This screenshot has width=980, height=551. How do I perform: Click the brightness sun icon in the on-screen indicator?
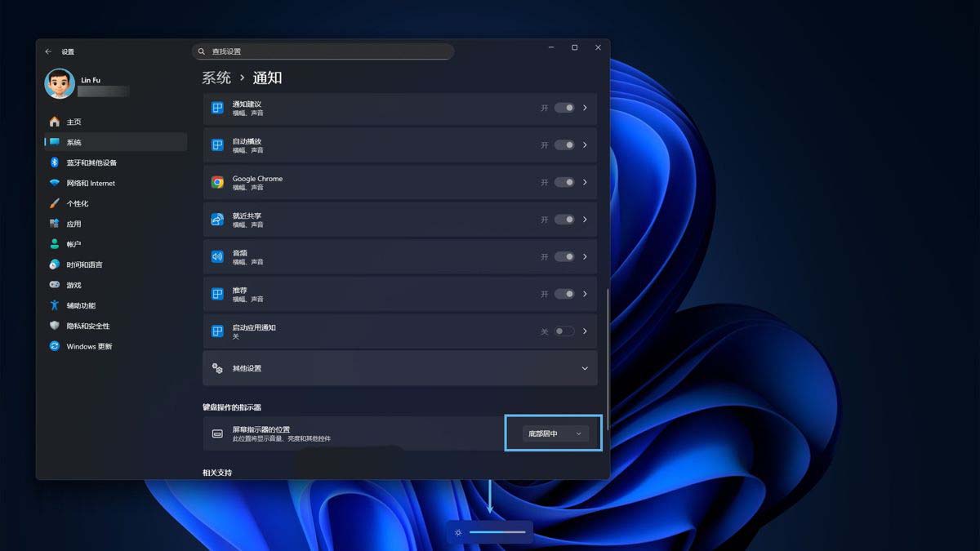(459, 532)
